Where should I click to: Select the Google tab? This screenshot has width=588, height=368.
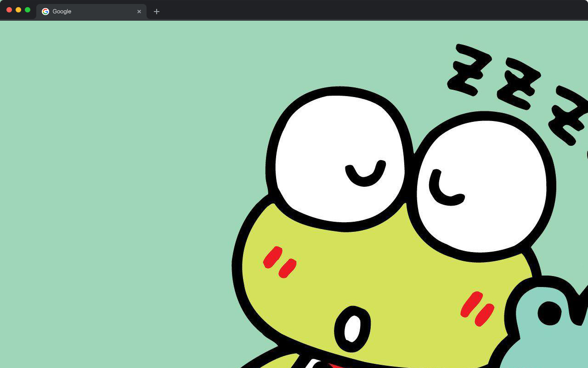coord(91,11)
